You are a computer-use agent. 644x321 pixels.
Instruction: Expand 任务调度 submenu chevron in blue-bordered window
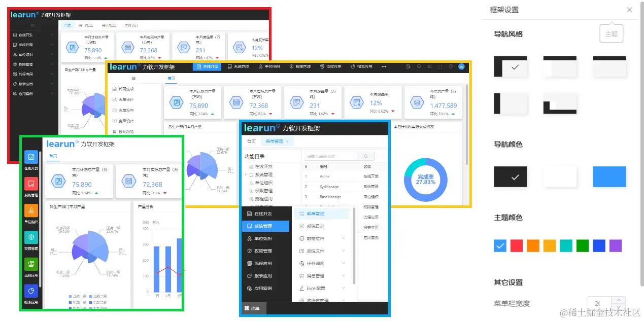pos(344,263)
